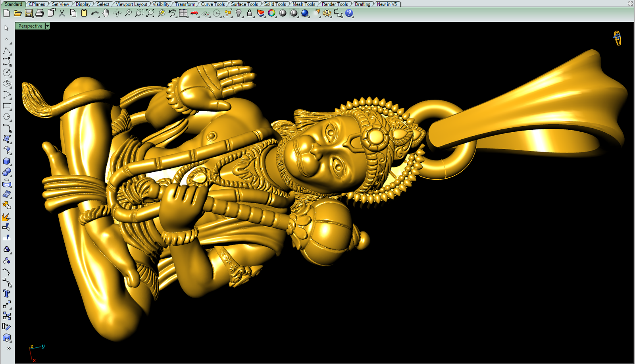The width and height of the screenshot is (635, 364).
Task: Select Puzzle piece Join tool
Action: click(x=7, y=205)
